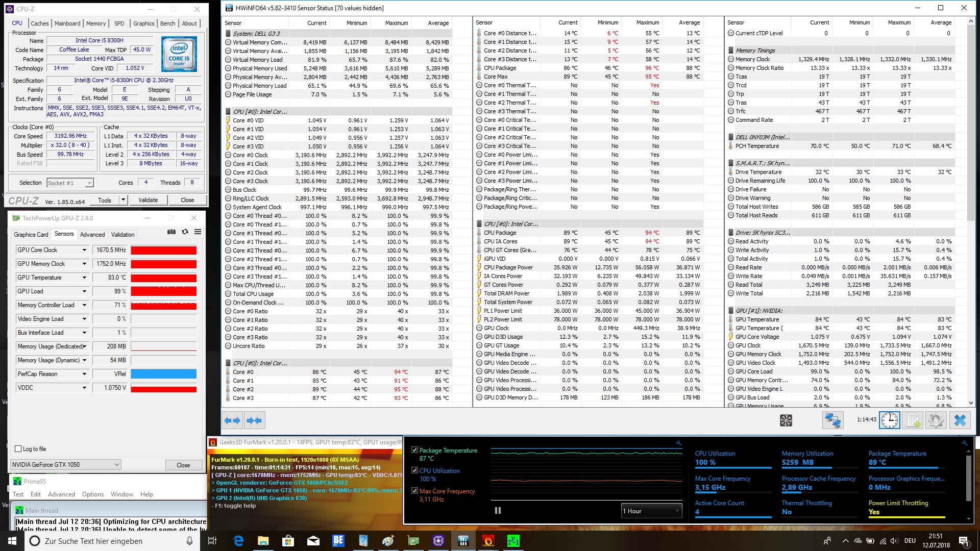Open the 1 Hour time range dropdown

(651, 511)
